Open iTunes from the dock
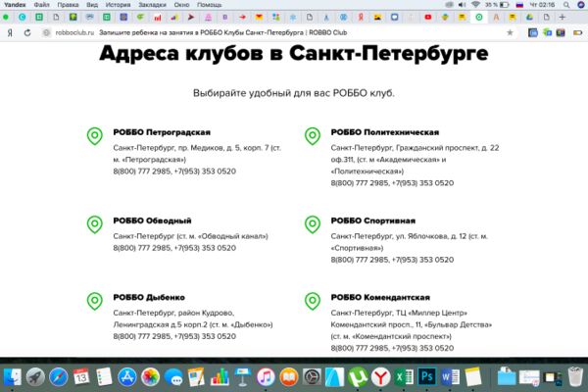 point(266,376)
